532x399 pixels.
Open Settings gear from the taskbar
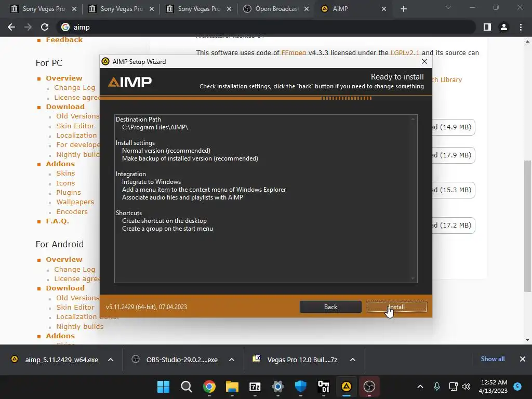pyautogui.click(x=278, y=387)
